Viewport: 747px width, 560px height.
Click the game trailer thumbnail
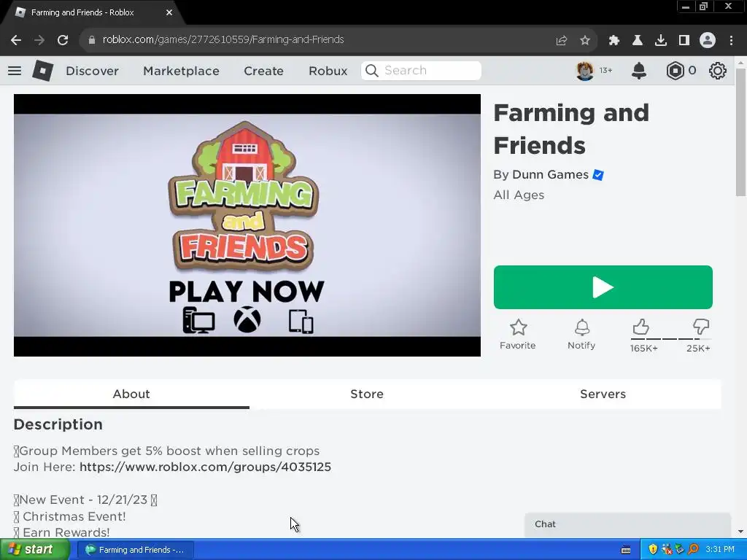247,225
